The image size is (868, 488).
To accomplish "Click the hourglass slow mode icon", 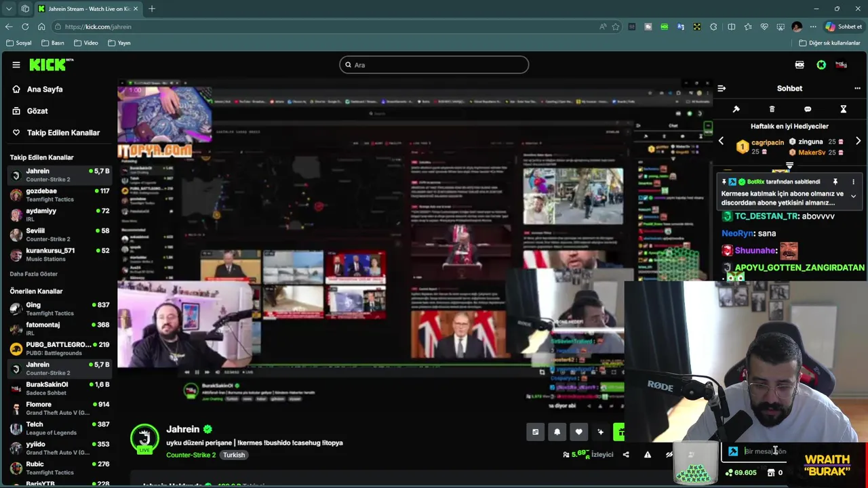I will coord(844,109).
